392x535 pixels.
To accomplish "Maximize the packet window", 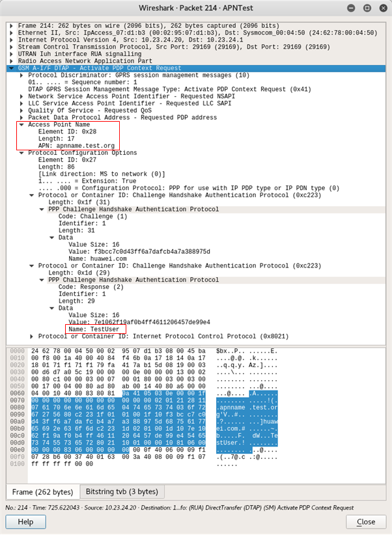I will (x=367, y=8).
